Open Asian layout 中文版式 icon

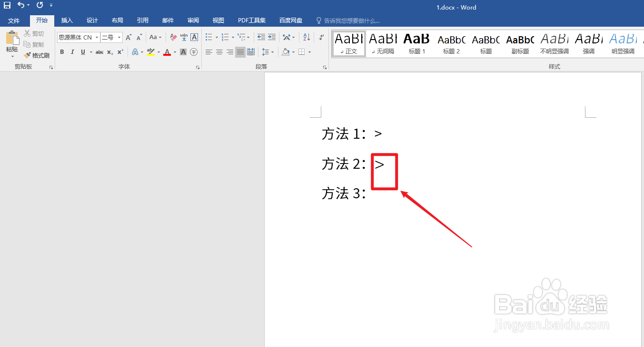pos(287,37)
